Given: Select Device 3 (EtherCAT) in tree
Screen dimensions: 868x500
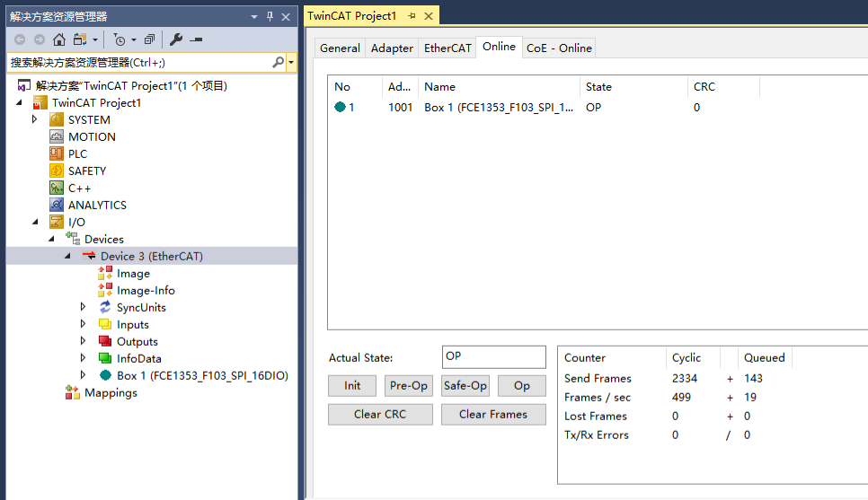Looking at the screenshot, I should coord(152,256).
